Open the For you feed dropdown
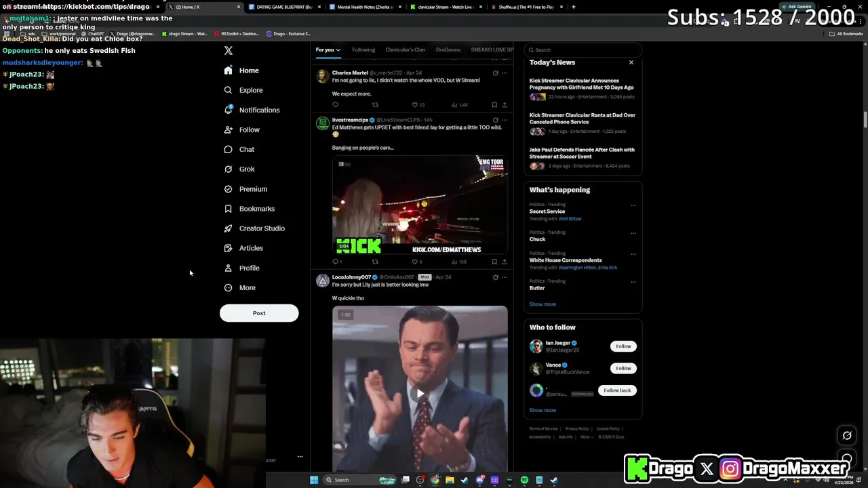 coord(328,49)
